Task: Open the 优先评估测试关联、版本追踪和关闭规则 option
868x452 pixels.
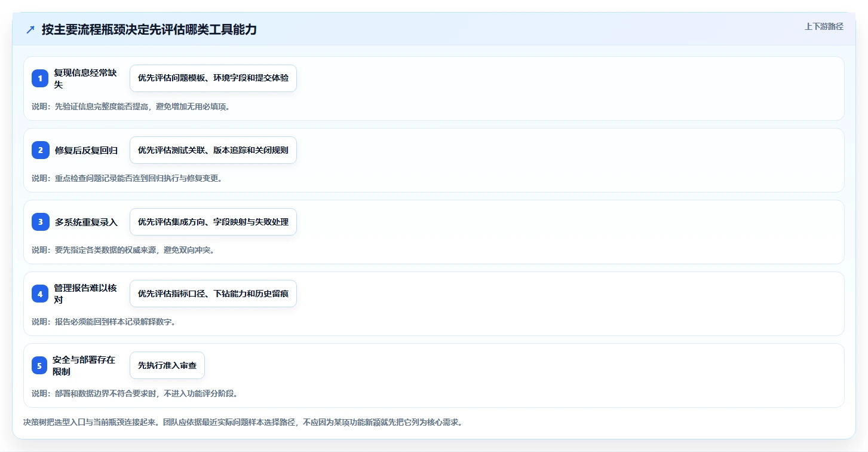Action: click(213, 150)
